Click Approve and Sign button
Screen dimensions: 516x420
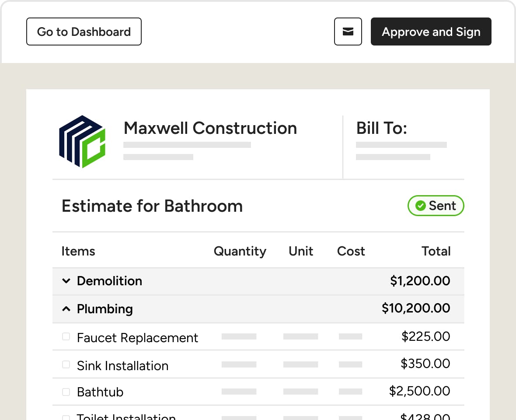(x=431, y=31)
